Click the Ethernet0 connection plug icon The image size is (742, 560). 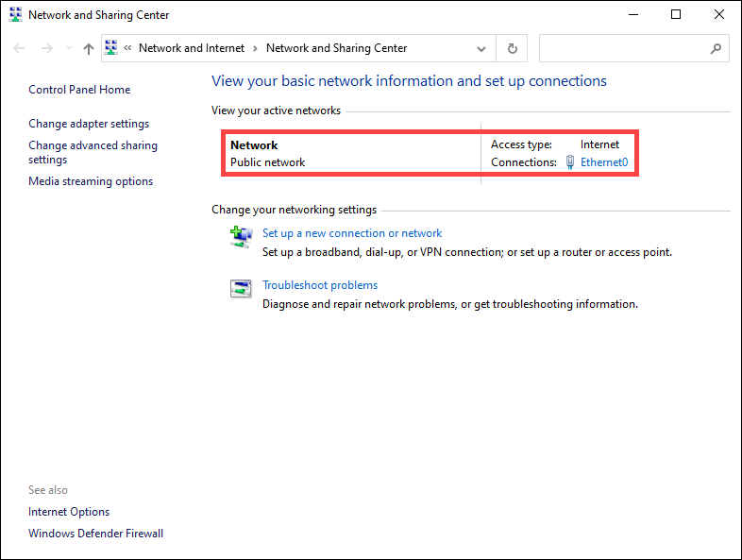(569, 162)
